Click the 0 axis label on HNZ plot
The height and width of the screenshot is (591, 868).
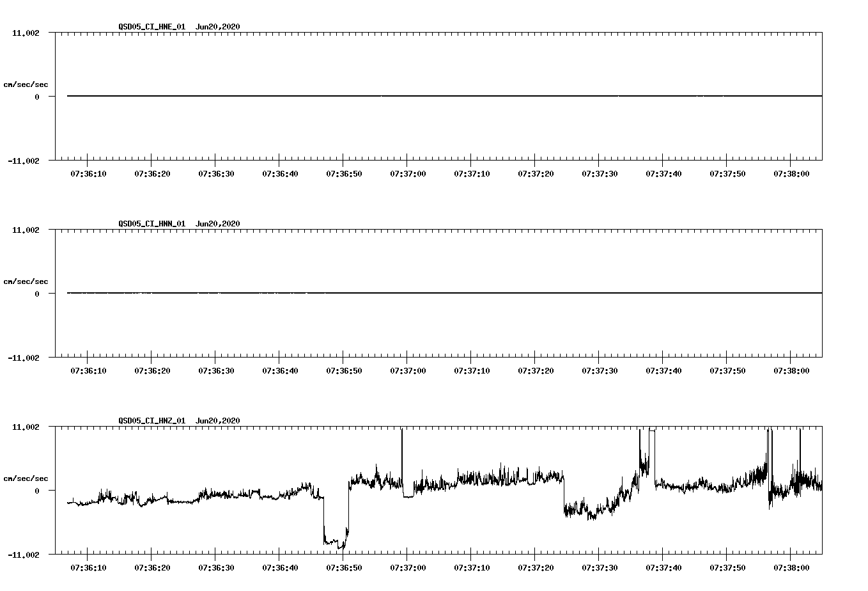(37, 491)
